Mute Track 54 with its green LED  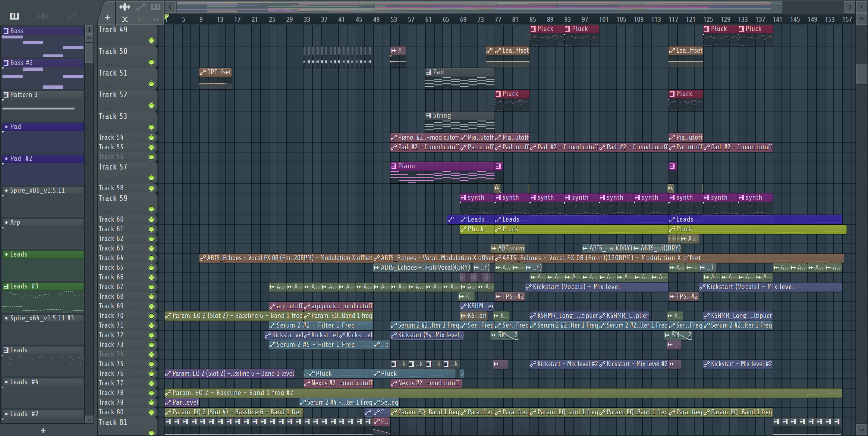(x=151, y=137)
